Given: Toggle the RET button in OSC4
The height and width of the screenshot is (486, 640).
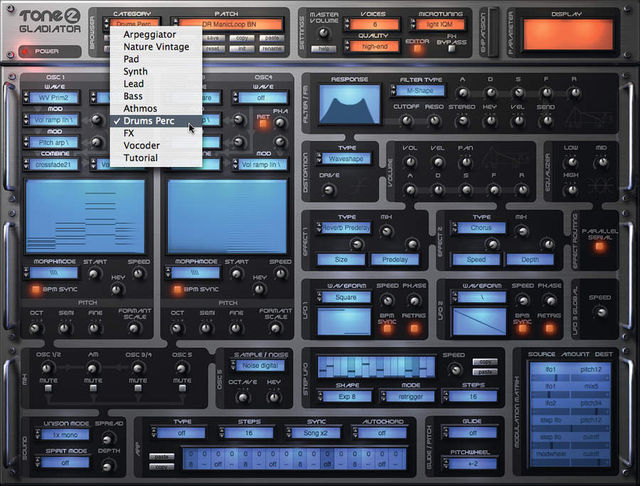Looking at the screenshot, I should point(263,123).
